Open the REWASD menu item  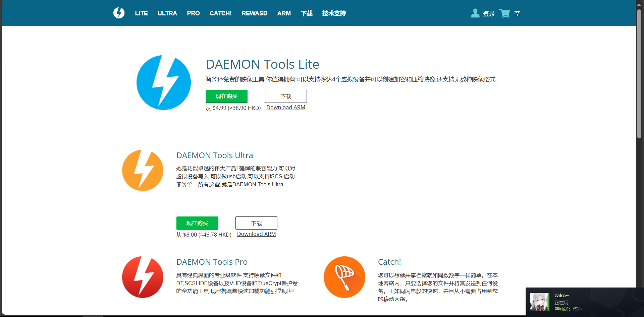coord(254,13)
